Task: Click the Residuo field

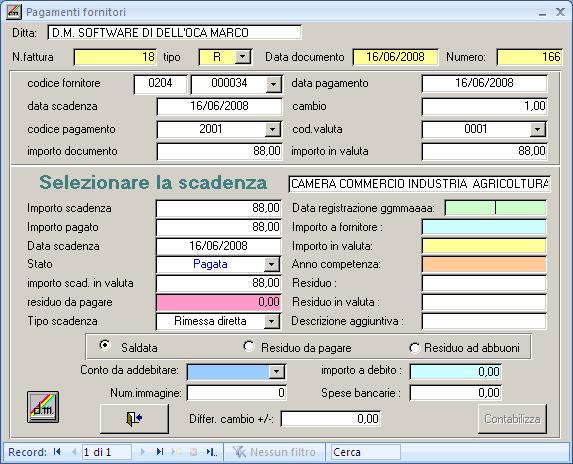Action: pyautogui.click(x=484, y=284)
